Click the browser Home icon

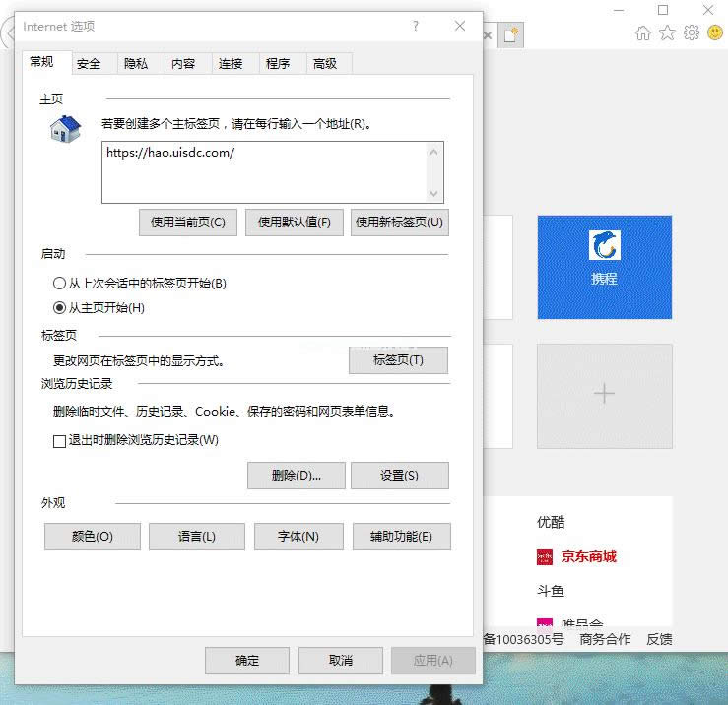click(643, 33)
